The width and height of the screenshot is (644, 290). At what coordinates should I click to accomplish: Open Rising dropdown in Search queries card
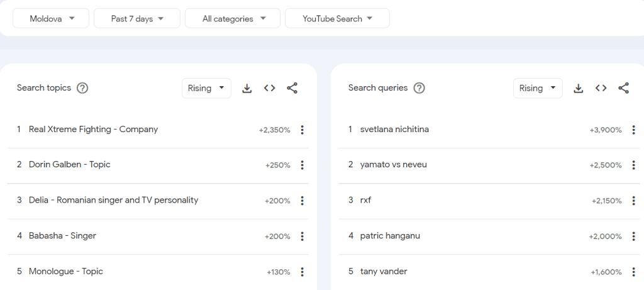click(x=538, y=88)
